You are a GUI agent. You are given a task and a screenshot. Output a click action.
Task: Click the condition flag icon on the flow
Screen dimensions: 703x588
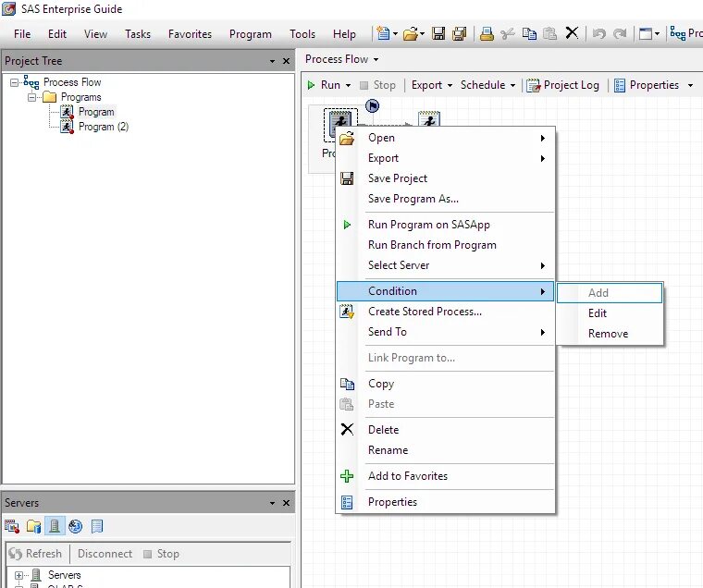click(372, 106)
